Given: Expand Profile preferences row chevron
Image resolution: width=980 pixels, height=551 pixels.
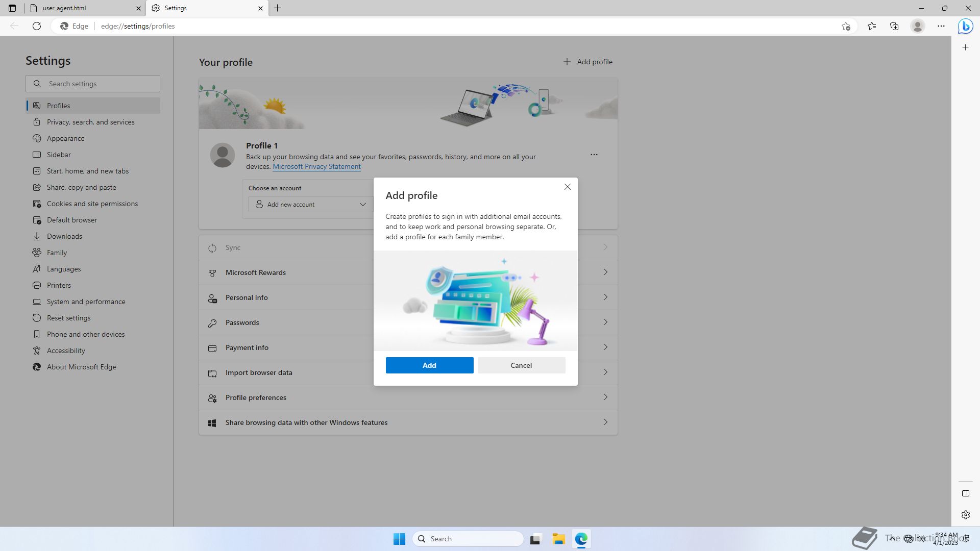Looking at the screenshot, I should pyautogui.click(x=605, y=397).
